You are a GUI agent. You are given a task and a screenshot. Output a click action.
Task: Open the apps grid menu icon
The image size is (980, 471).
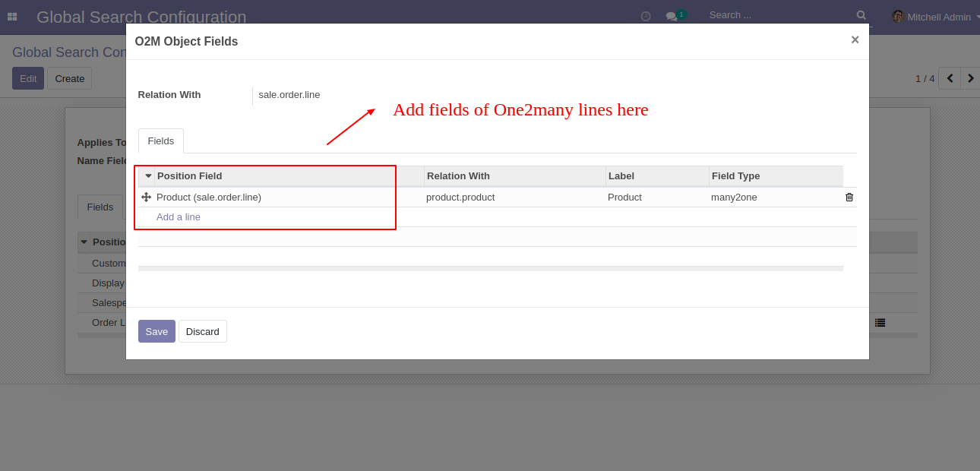pos(12,16)
